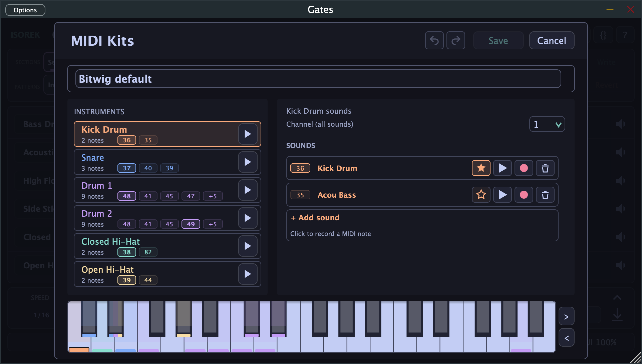Viewport: 642px width, 364px height.
Task: Click note 37 badge in Snare row
Action: (126, 168)
